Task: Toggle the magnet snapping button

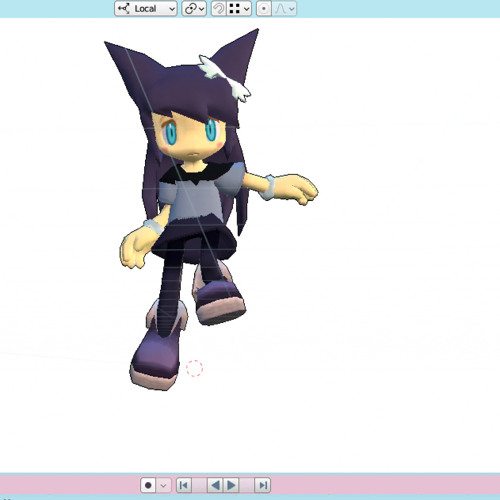Action: coord(219,9)
